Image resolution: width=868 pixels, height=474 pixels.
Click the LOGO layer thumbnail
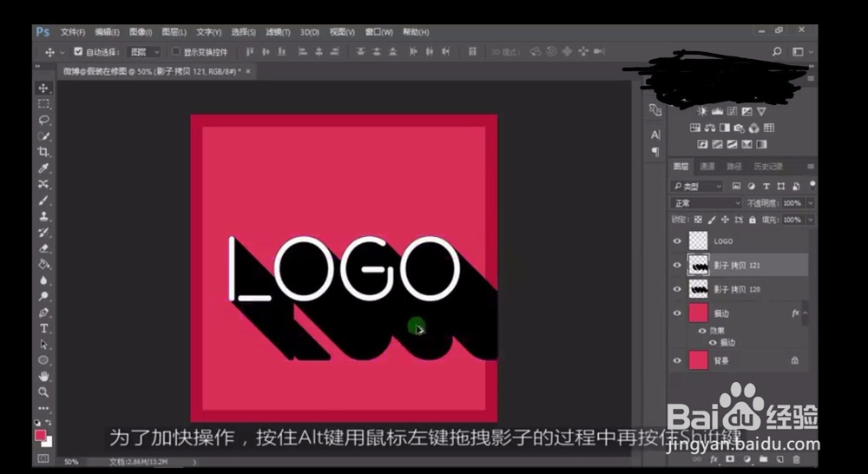point(698,240)
